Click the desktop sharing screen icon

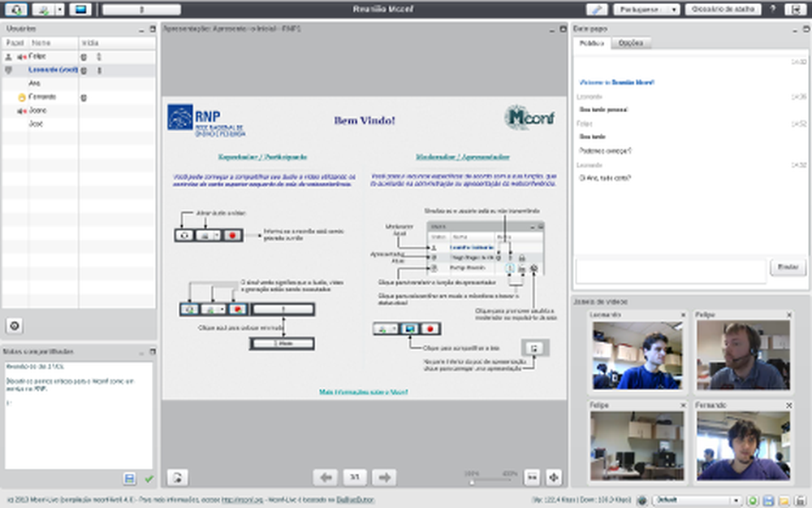pyautogui.click(x=80, y=9)
